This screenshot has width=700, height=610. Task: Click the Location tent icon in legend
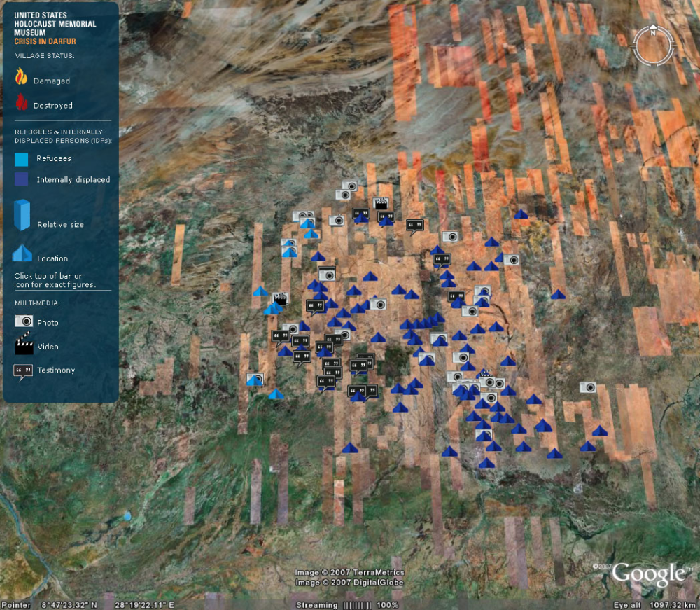22,254
